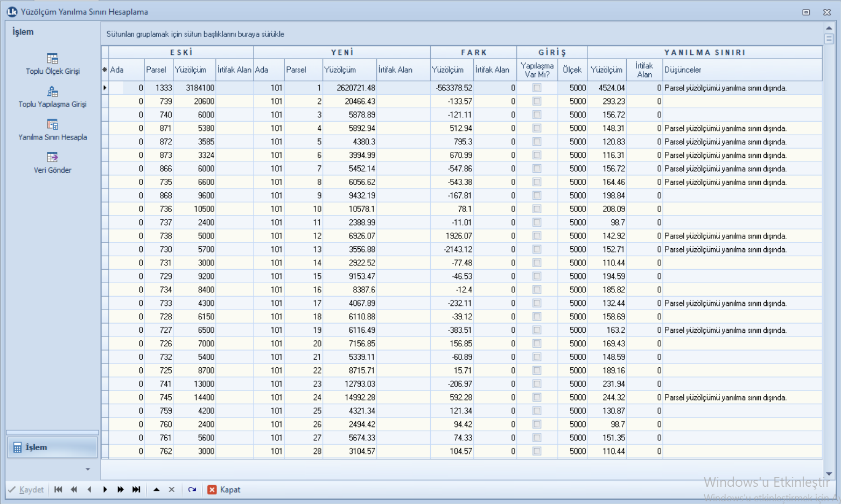The image size is (841, 504).
Task: Select Düşünceler note in parsel 24 row
Action: [x=742, y=397]
